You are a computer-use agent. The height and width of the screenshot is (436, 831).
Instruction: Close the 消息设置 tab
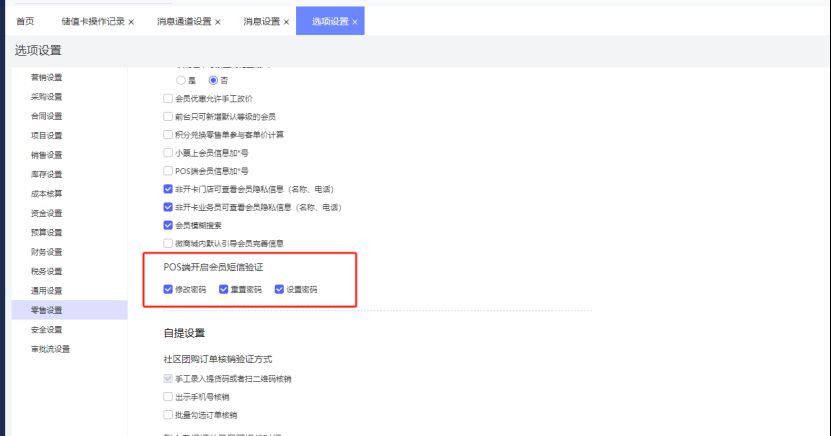point(287,21)
